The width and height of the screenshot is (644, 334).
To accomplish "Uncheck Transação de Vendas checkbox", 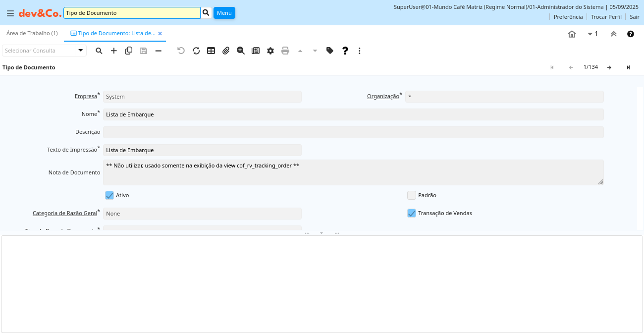I will tap(412, 213).
